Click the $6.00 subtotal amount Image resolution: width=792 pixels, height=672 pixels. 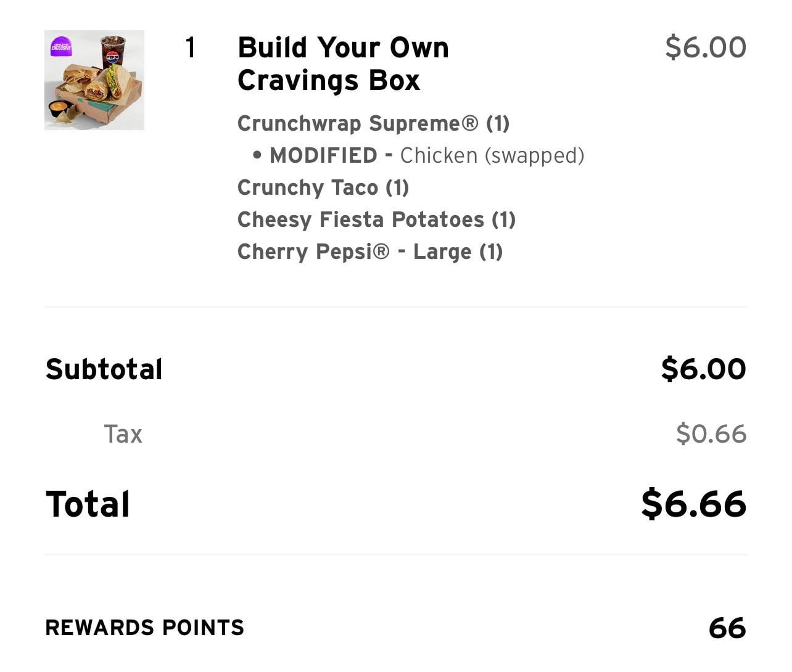[x=703, y=369]
